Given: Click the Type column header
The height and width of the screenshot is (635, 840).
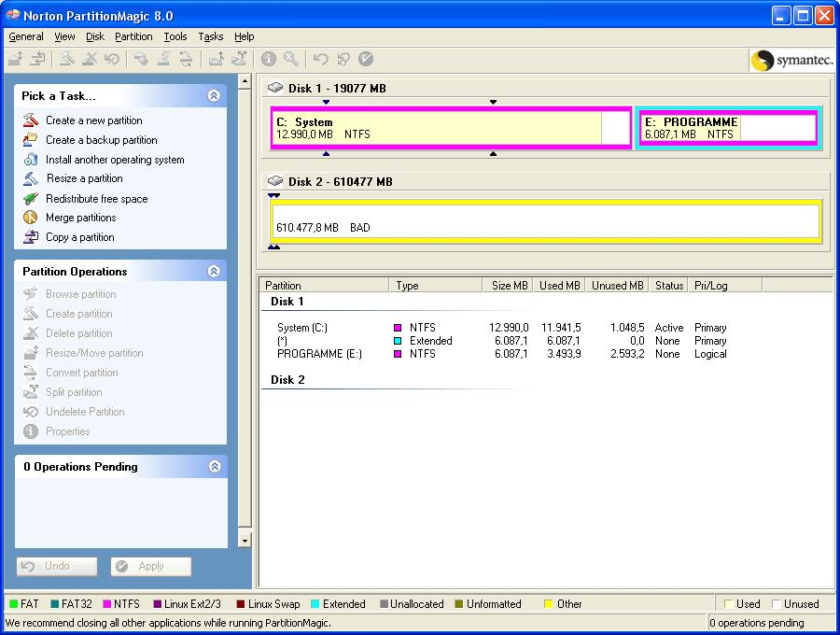Looking at the screenshot, I should pyautogui.click(x=436, y=285).
